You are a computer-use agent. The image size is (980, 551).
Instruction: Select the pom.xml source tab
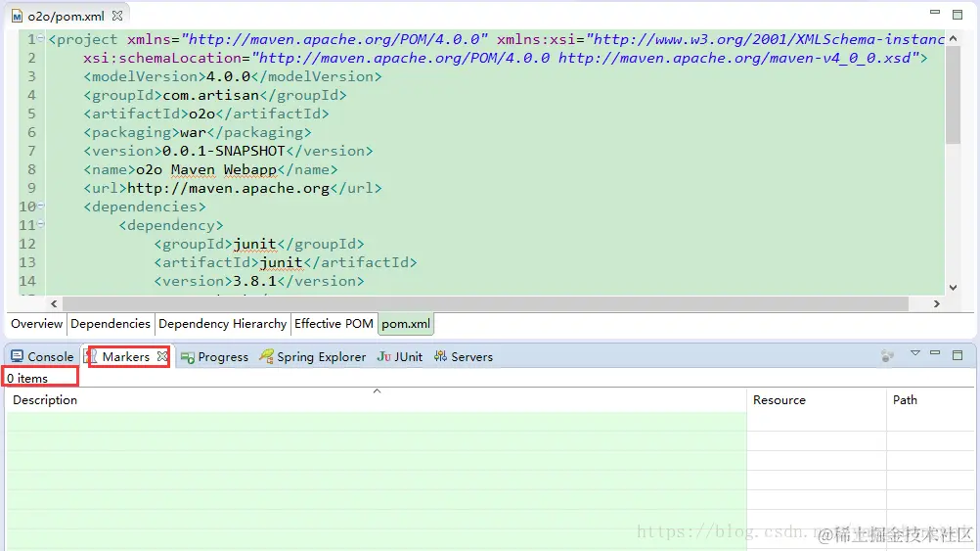(406, 324)
